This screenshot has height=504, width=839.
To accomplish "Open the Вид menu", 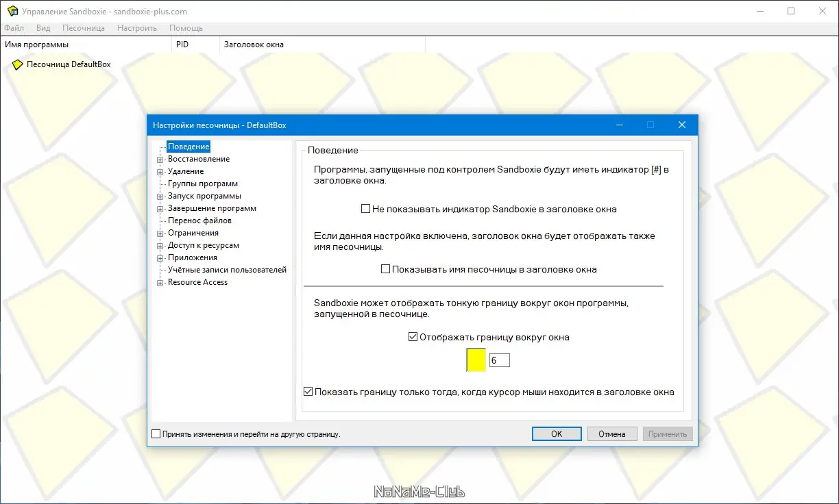I will 43,28.
